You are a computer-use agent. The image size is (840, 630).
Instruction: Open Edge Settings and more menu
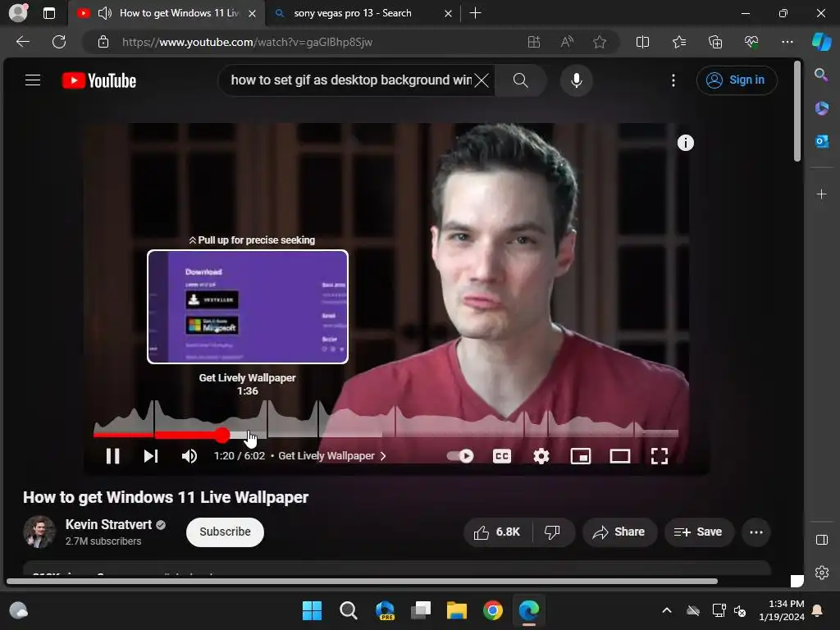[x=787, y=42]
